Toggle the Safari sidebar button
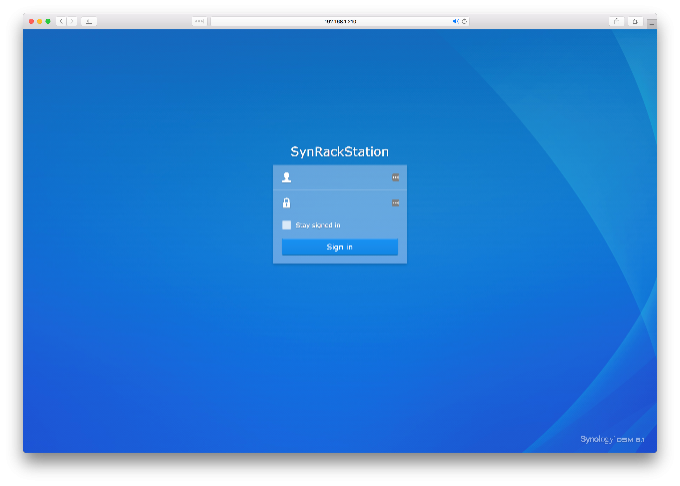This screenshot has height=486, width=680. point(89,21)
